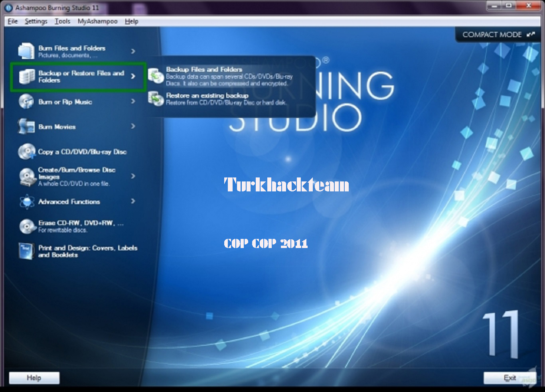The height and width of the screenshot is (392, 545).
Task: Click the Burn Files and Folders icon
Action: pos(26,51)
